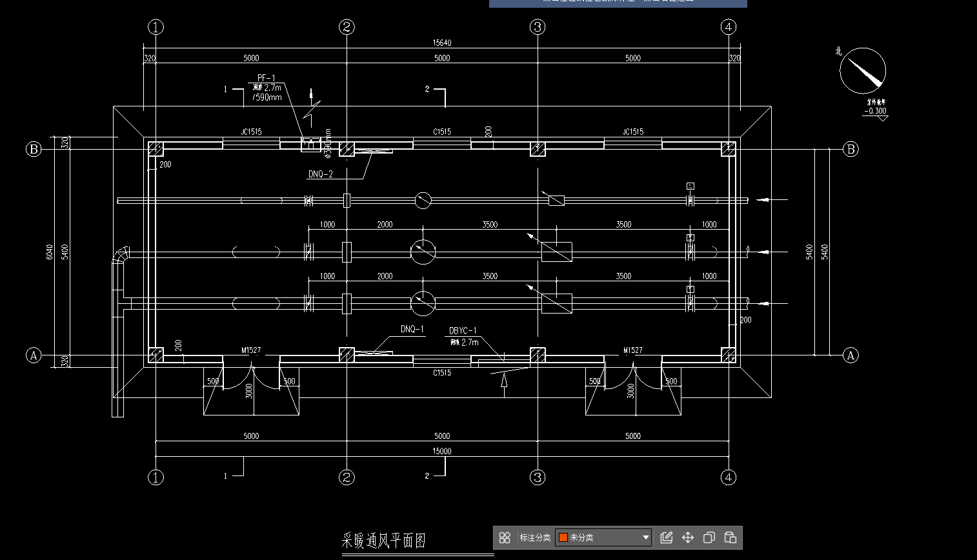Screen dimensions: 977x560
Task: Select the top C1515 window label
Action: pyautogui.click(x=442, y=132)
